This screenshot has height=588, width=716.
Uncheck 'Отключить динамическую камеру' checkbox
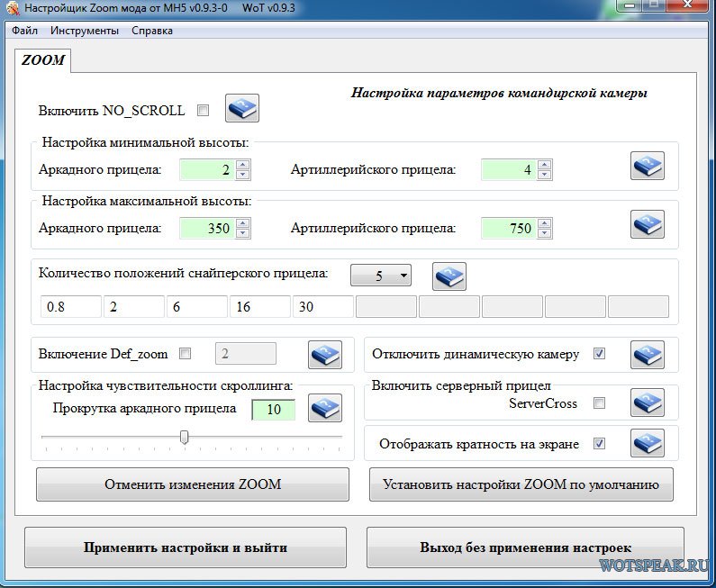[x=599, y=354]
